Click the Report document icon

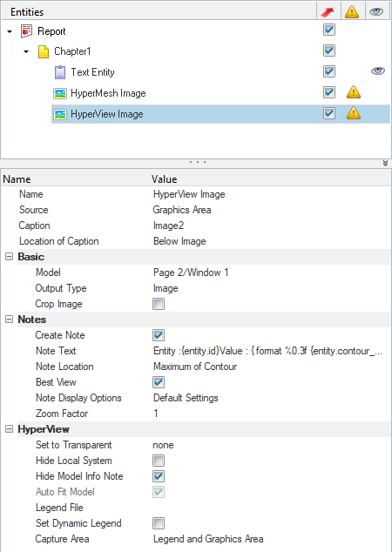click(26, 31)
